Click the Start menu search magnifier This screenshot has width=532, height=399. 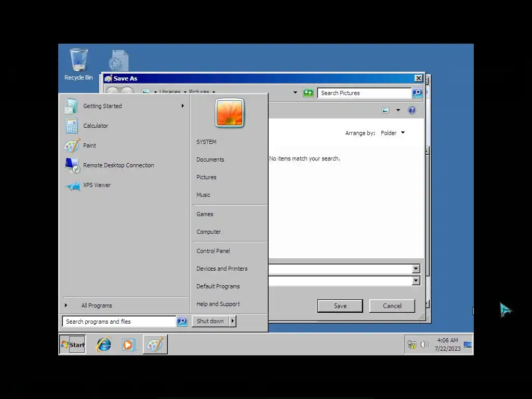pyautogui.click(x=182, y=321)
